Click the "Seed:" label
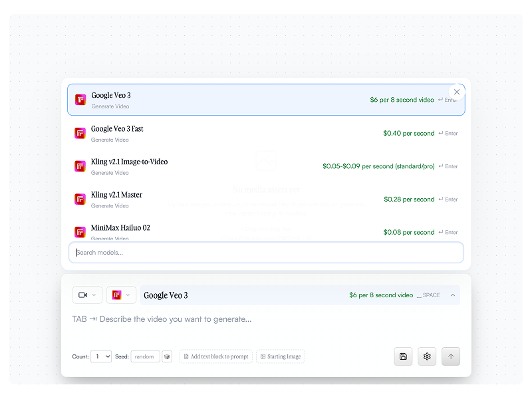The height and width of the screenshot is (399, 532). 122,356
